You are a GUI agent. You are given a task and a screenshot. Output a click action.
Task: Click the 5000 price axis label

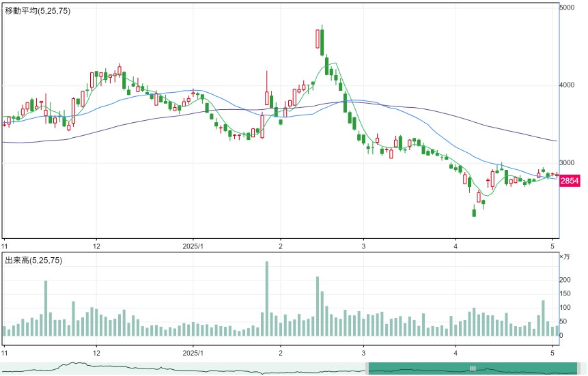(567, 8)
